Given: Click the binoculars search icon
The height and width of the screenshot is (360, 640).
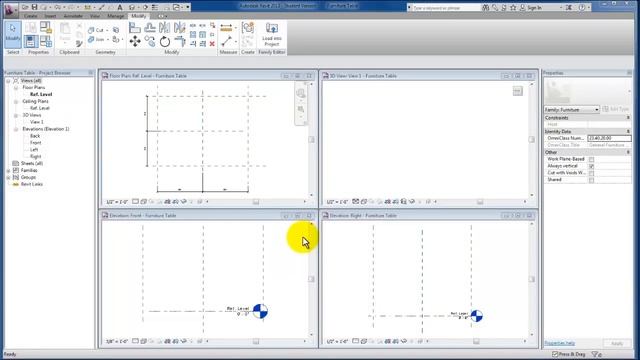Looking at the screenshot, I should (x=485, y=7).
